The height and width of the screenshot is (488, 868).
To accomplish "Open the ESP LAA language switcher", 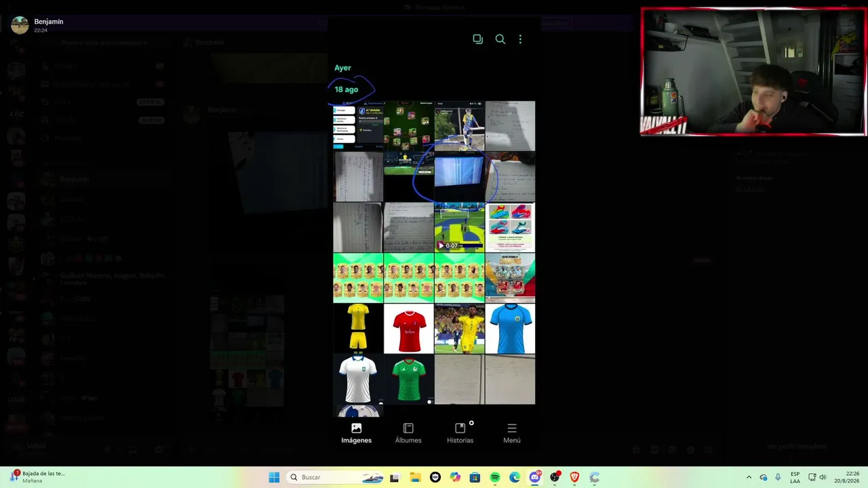I will click(x=795, y=477).
